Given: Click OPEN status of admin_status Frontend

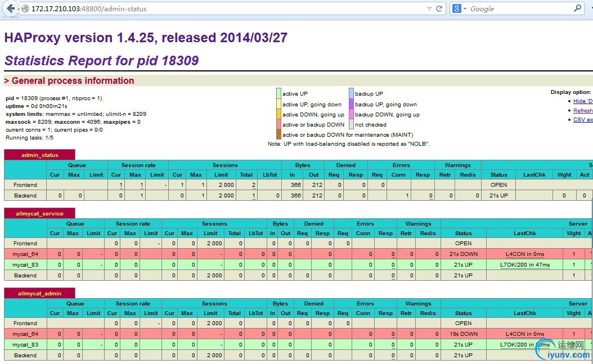Looking at the screenshot, I should [x=498, y=185].
